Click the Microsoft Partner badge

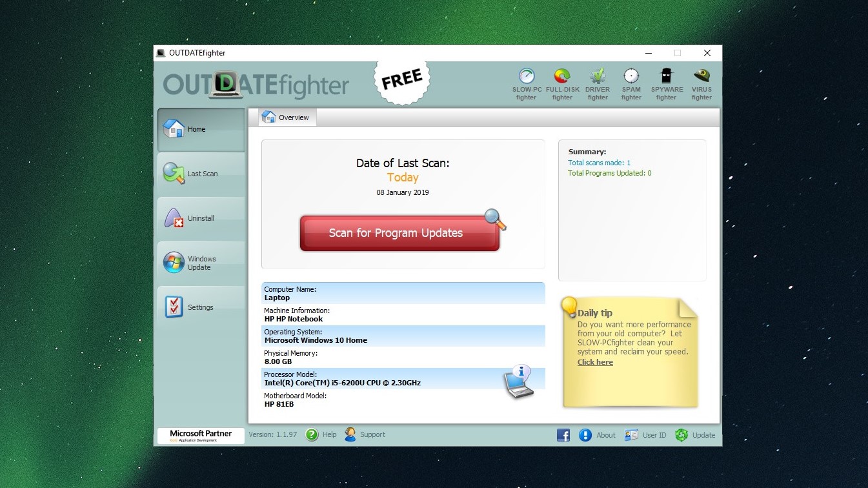click(x=201, y=436)
